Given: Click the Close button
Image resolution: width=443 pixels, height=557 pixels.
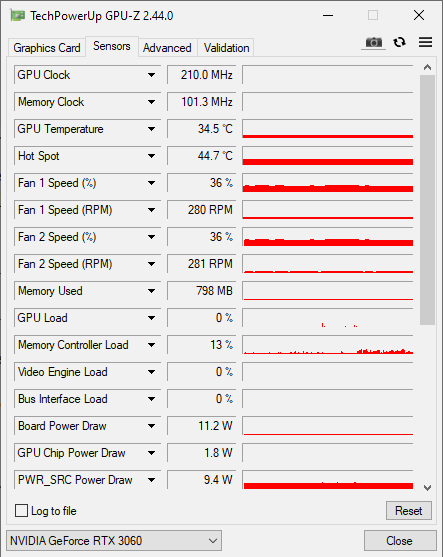Looking at the screenshot, I should 400,541.
